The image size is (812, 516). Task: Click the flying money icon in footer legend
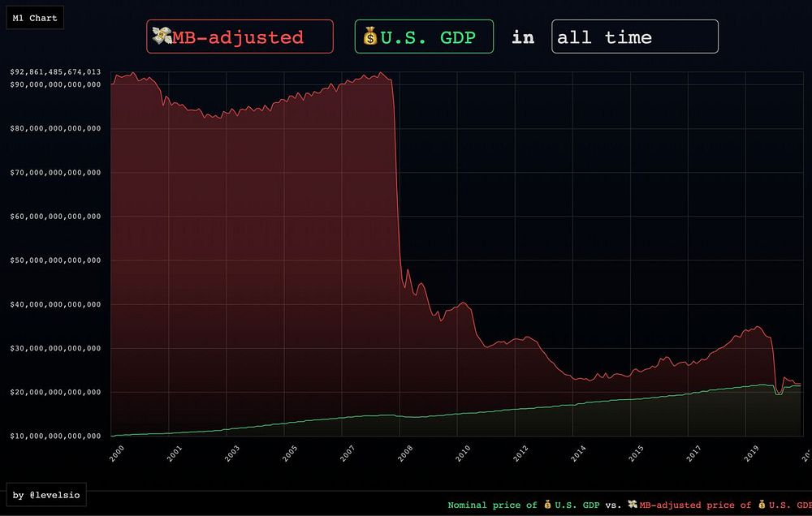pyautogui.click(x=633, y=504)
